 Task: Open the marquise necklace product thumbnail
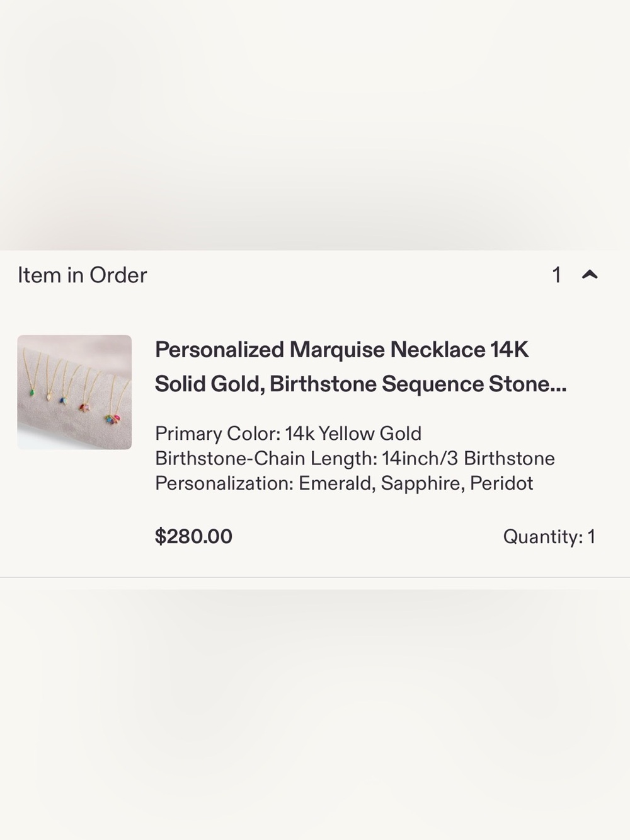[x=74, y=392]
